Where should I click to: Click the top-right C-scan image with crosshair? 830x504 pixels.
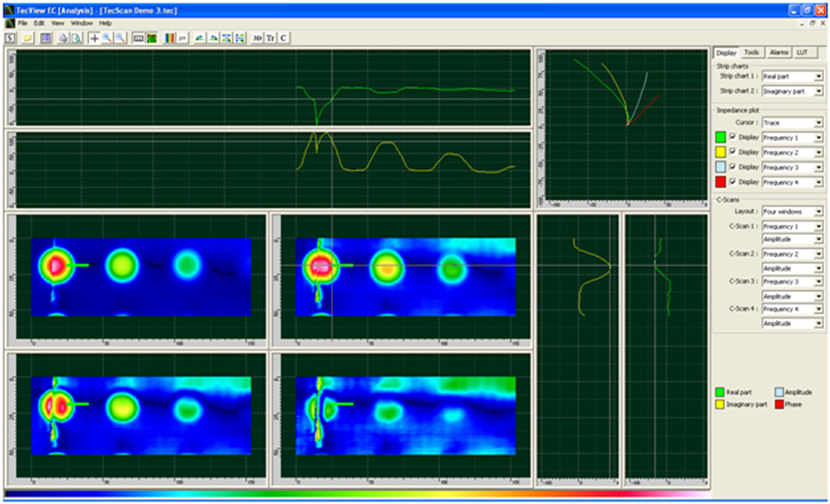pyautogui.click(x=405, y=277)
